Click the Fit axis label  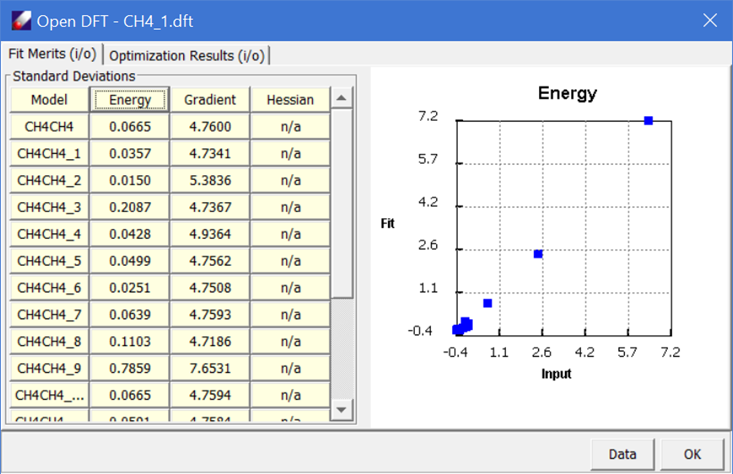(x=388, y=223)
